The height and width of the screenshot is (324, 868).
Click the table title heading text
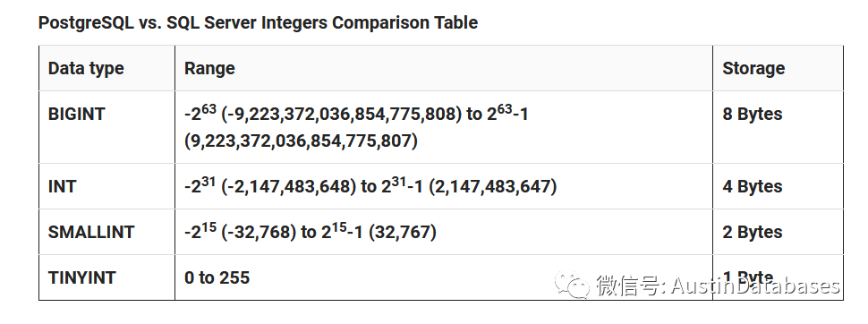[258, 22]
